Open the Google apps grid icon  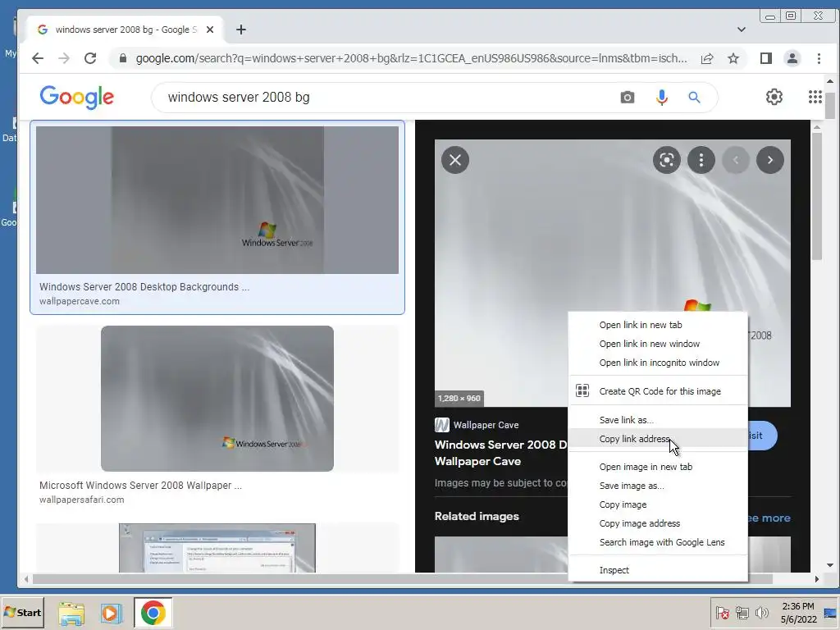coord(815,97)
